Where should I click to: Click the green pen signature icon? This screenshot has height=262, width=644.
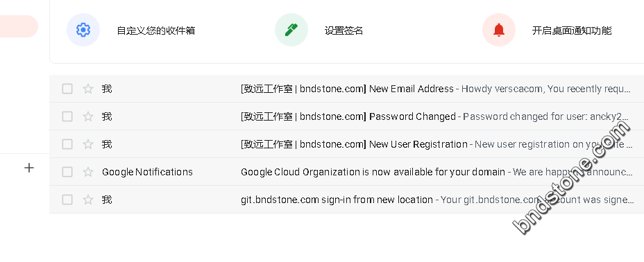pos(291,30)
